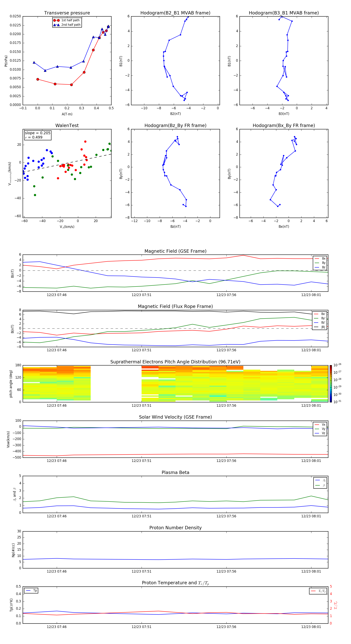Select 'Vy' in solar wind legend
This screenshot has height=644, width=351.
point(320,429)
